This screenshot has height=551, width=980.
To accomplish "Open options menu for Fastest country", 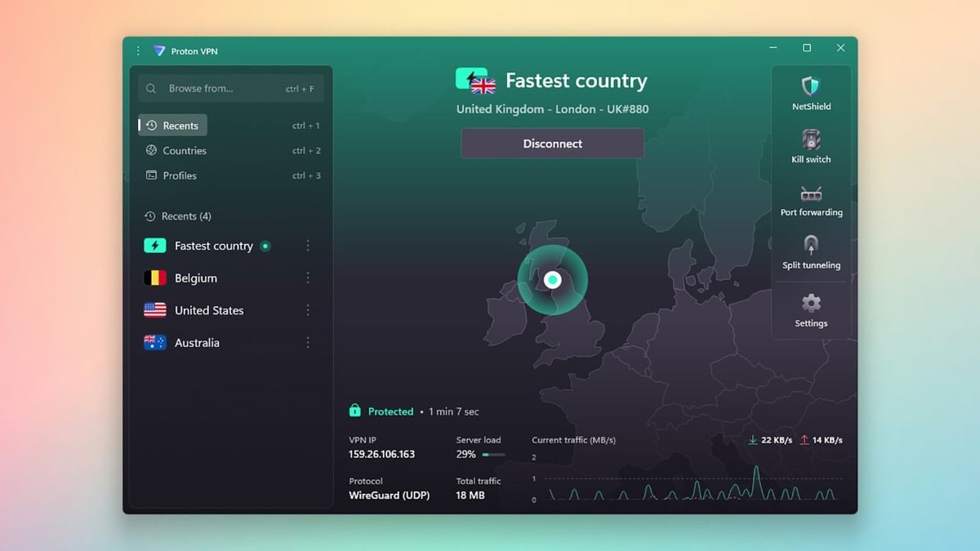I will click(308, 246).
